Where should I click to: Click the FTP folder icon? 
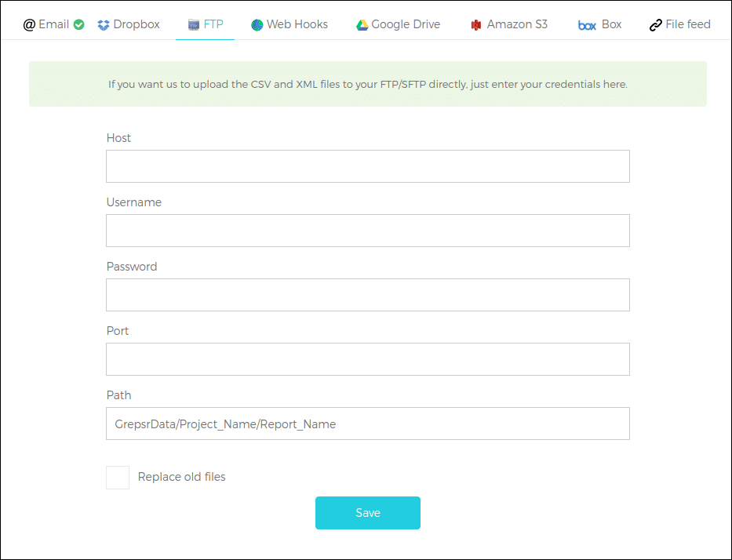click(194, 25)
